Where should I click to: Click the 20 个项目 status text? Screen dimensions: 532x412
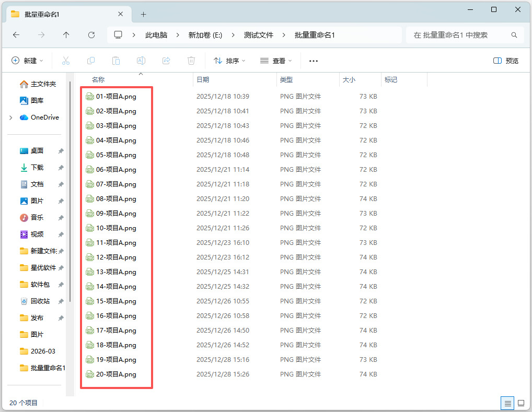(24, 403)
